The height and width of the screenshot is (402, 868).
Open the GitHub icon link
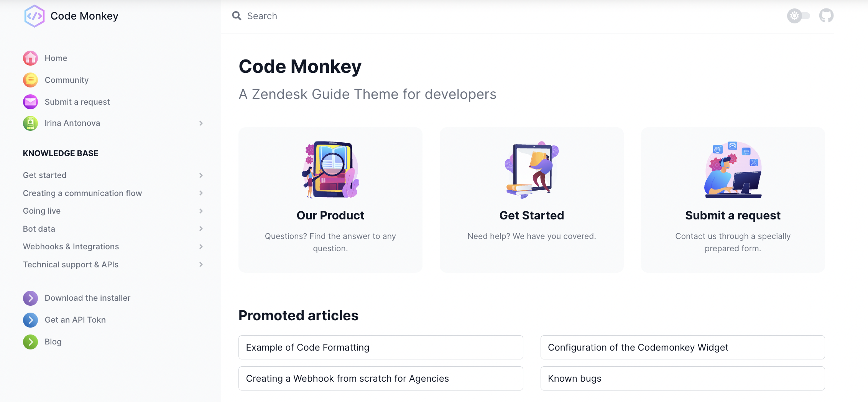[826, 16]
